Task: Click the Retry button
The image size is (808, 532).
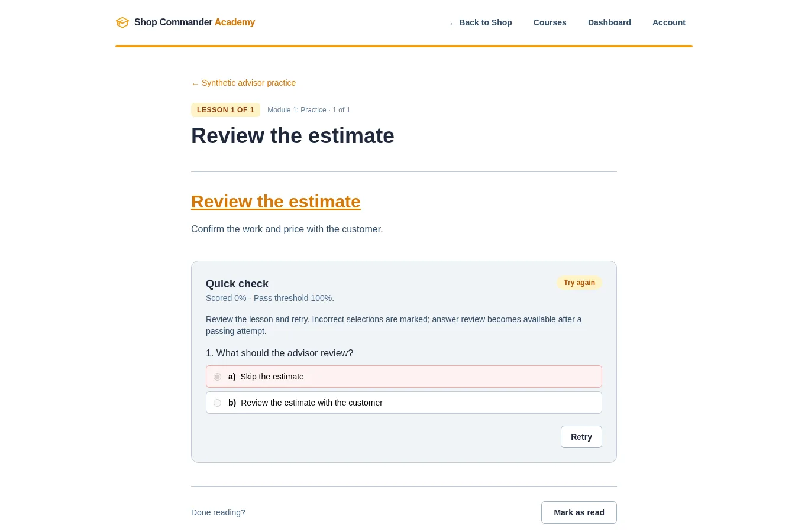Action: [x=581, y=437]
